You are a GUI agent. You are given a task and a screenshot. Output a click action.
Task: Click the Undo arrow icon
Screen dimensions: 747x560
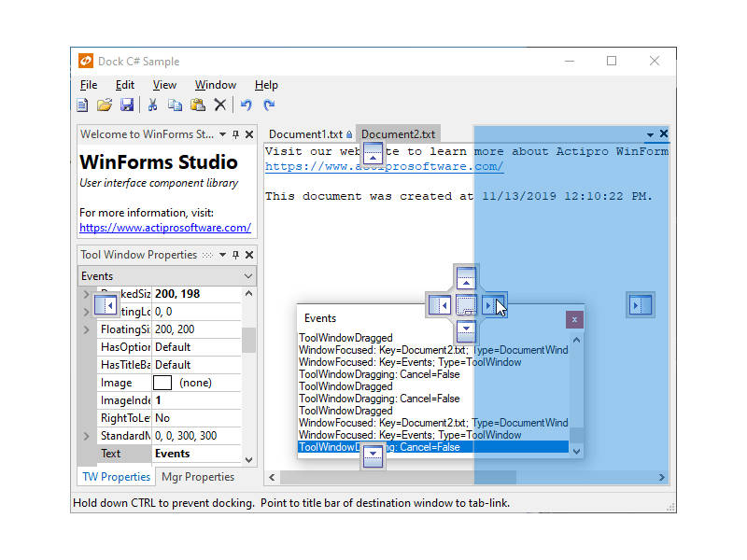click(x=247, y=105)
